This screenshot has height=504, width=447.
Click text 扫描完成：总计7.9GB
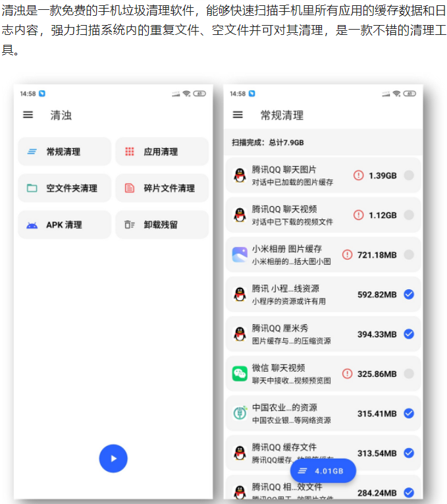(268, 142)
